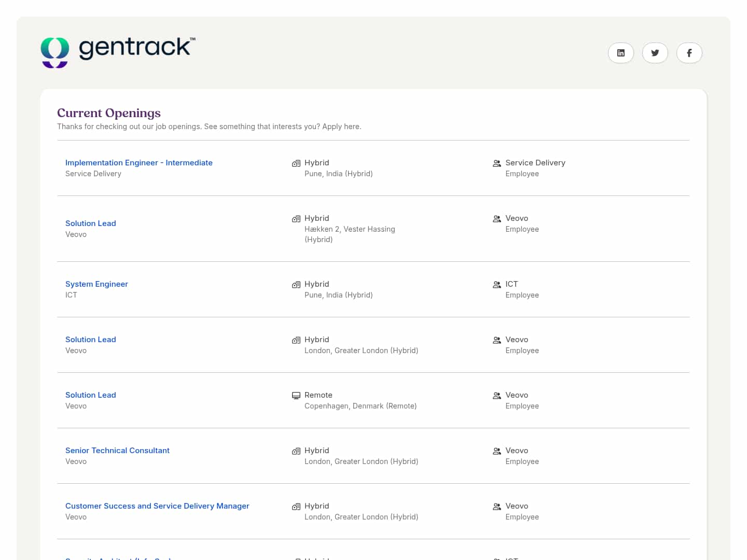Open the Solution Lead job in Hækken 2

coord(91,223)
